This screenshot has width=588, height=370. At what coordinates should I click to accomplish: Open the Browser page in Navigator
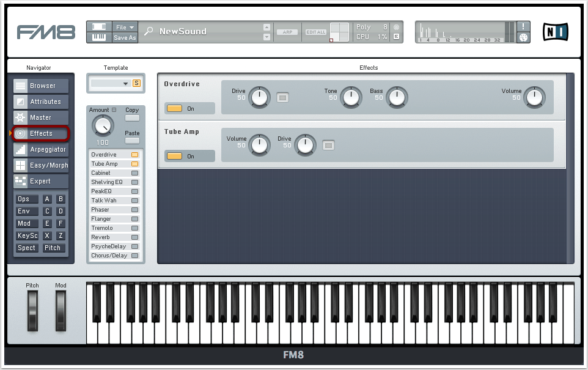pos(42,86)
